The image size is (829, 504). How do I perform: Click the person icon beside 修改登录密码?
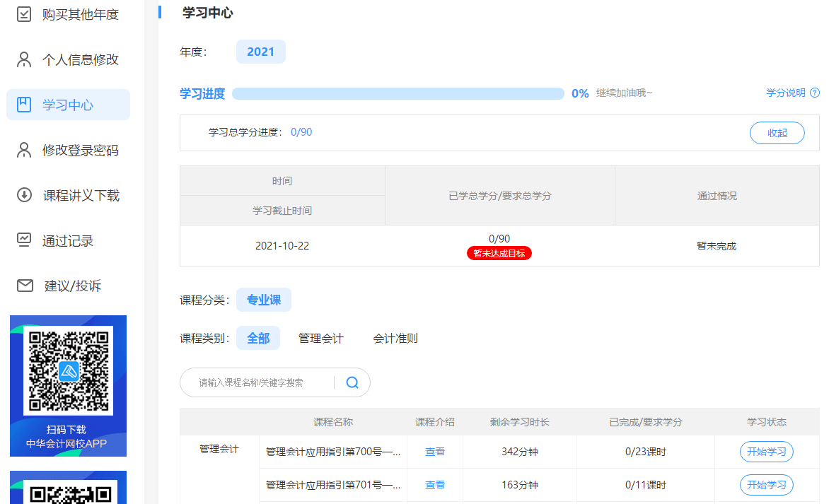point(24,150)
